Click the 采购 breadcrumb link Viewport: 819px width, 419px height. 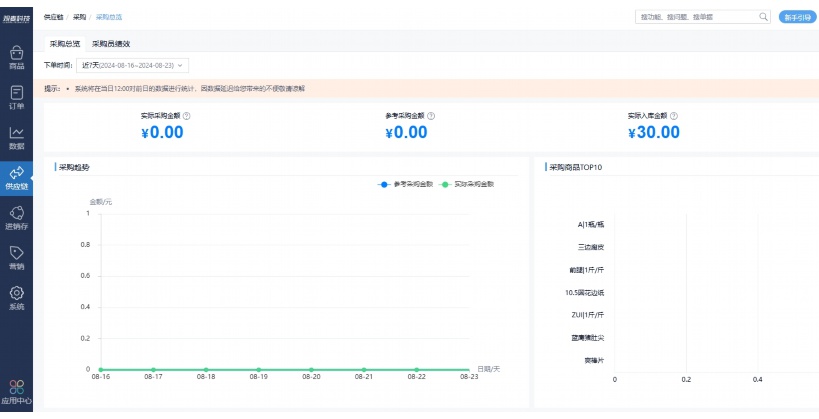(79, 17)
